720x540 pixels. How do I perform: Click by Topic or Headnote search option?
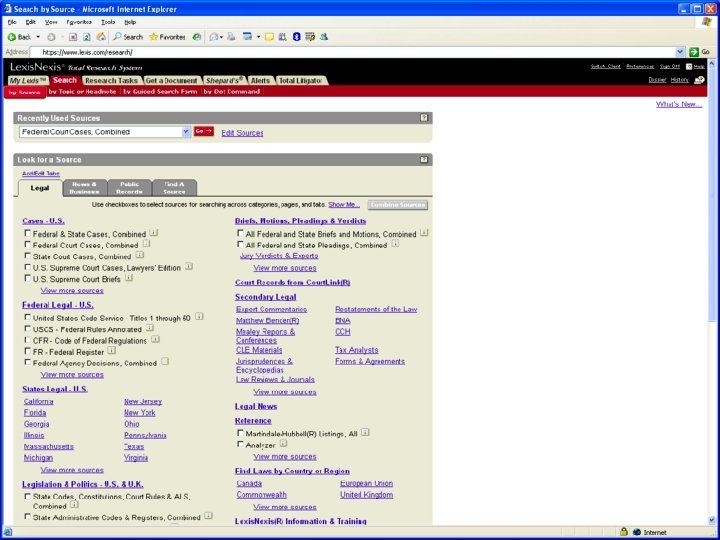83,91
